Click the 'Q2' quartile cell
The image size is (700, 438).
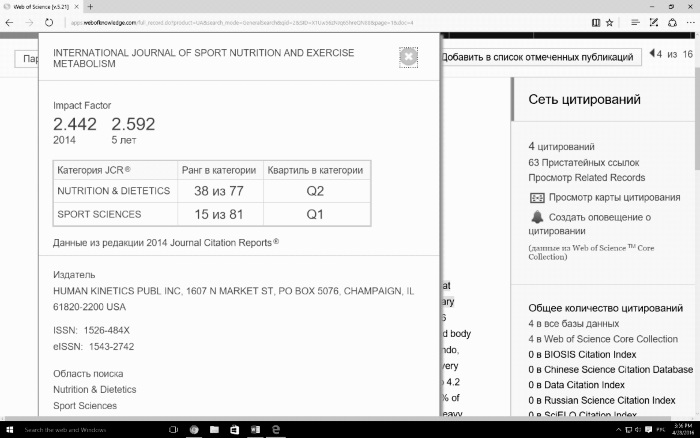click(x=317, y=191)
